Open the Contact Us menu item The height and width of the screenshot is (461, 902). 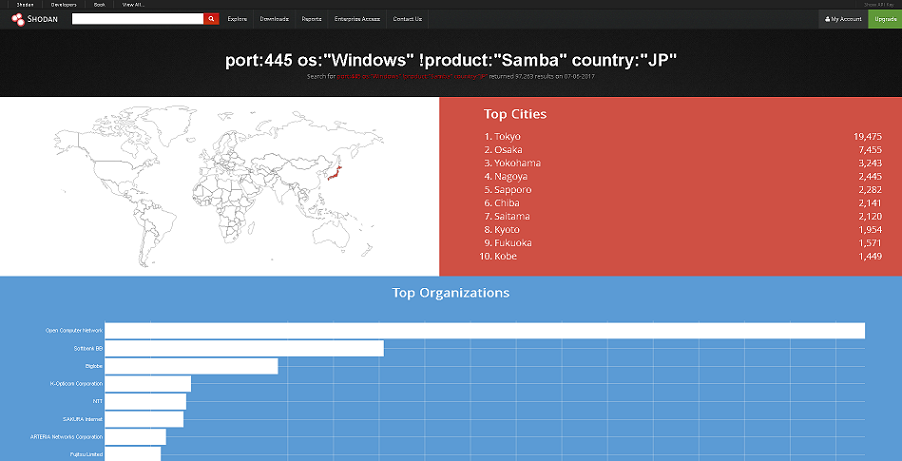pyautogui.click(x=407, y=19)
